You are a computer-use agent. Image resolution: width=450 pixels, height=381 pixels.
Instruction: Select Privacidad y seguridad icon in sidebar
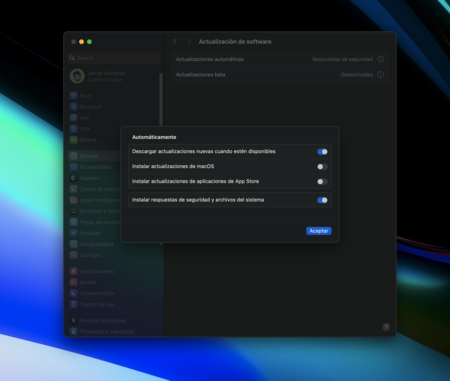[74, 332]
